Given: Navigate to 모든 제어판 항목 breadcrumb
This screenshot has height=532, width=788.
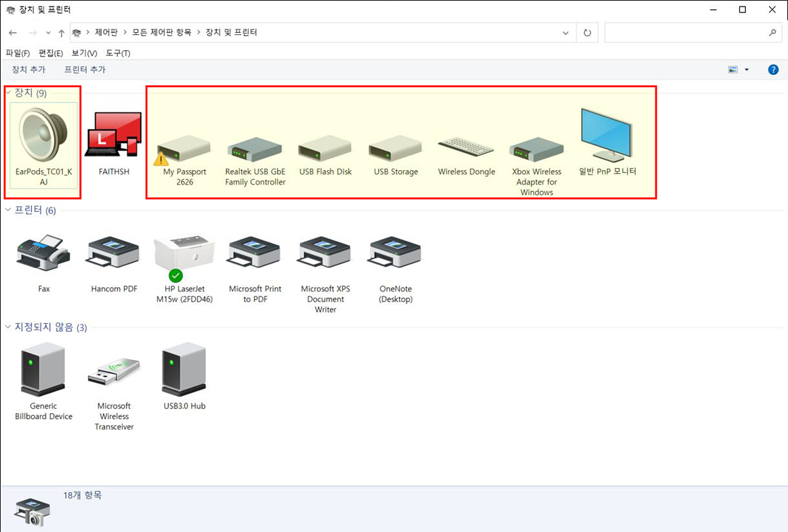Looking at the screenshot, I should click(162, 32).
